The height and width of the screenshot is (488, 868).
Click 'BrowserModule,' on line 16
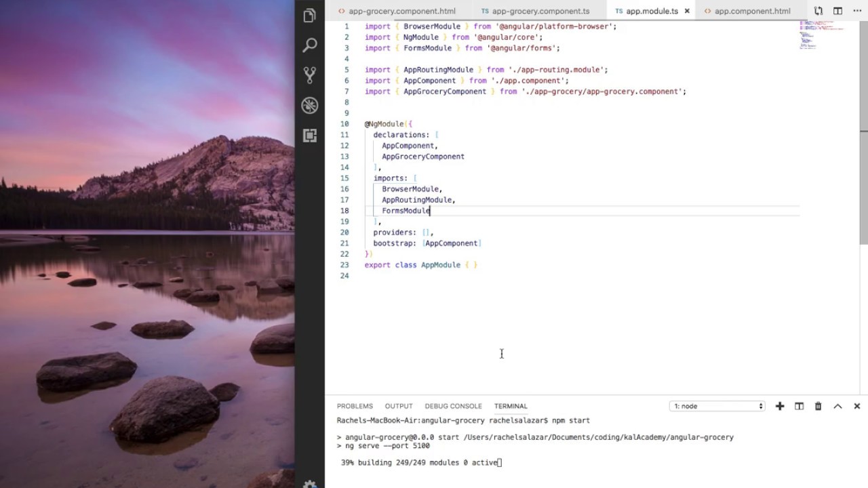(412, 189)
